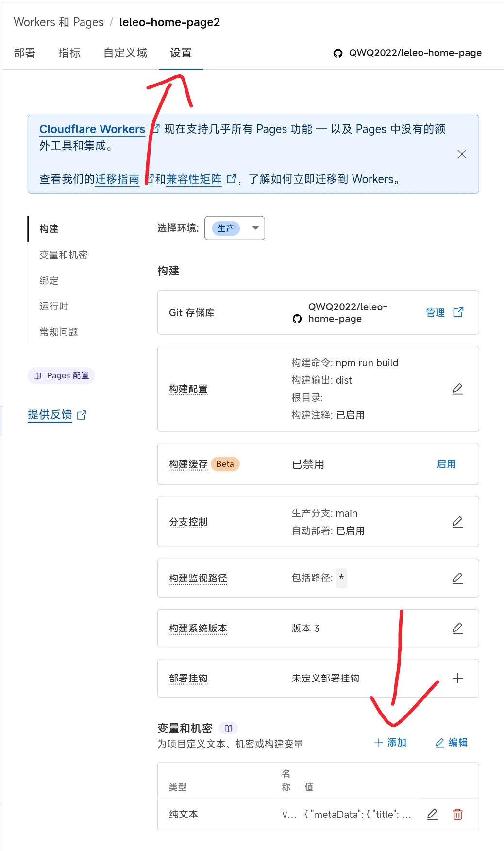Expand the 选择环境 生产 dropdown
The image size is (504, 851).
coord(235,228)
